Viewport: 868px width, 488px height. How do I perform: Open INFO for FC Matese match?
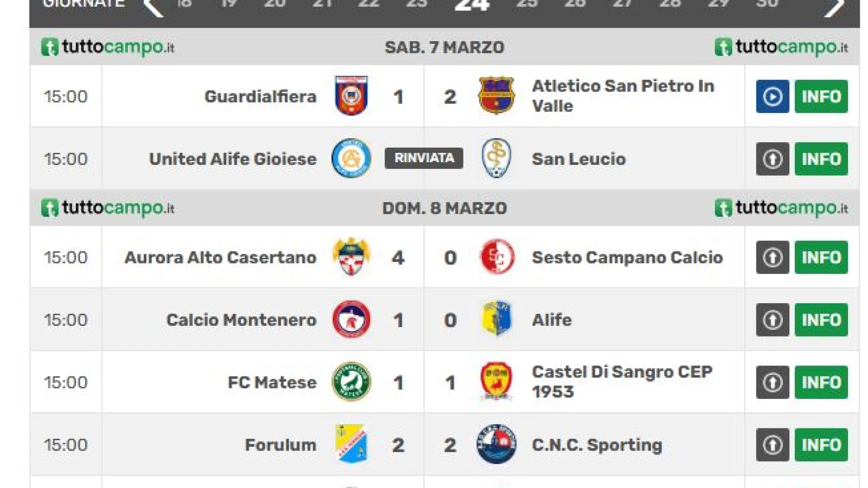[821, 382]
